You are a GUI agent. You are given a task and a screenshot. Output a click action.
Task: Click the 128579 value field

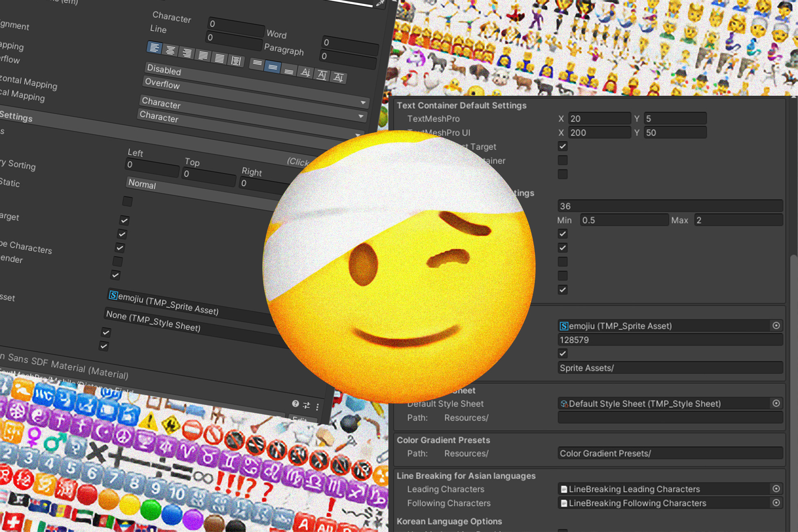pyautogui.click(x=670, y=340)
